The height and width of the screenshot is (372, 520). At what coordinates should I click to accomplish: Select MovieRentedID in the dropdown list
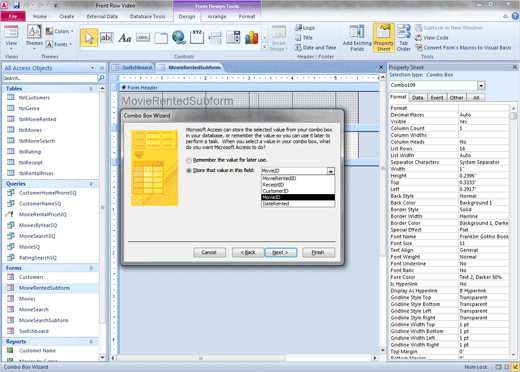(x=298, y=178)
